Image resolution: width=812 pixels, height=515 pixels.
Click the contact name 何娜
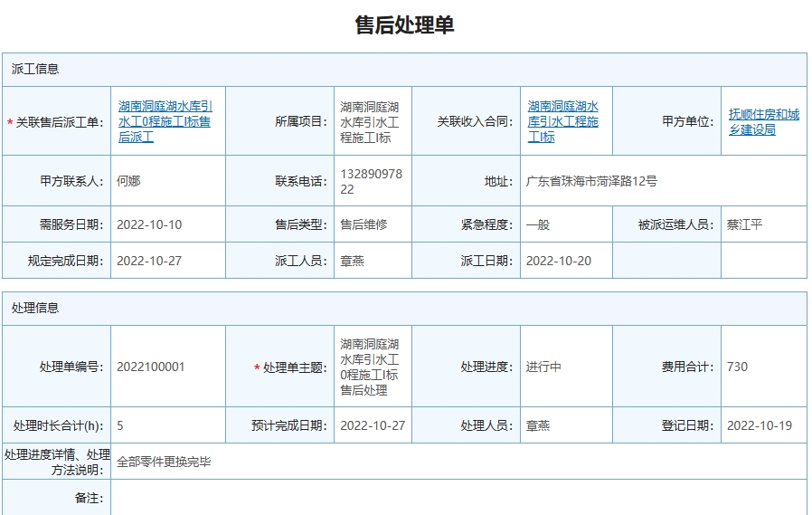pyautogui.click(x=128, y=181)
